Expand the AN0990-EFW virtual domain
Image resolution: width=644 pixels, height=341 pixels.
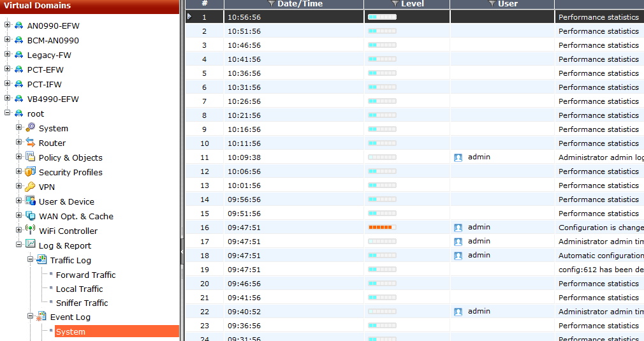(8, 25)
